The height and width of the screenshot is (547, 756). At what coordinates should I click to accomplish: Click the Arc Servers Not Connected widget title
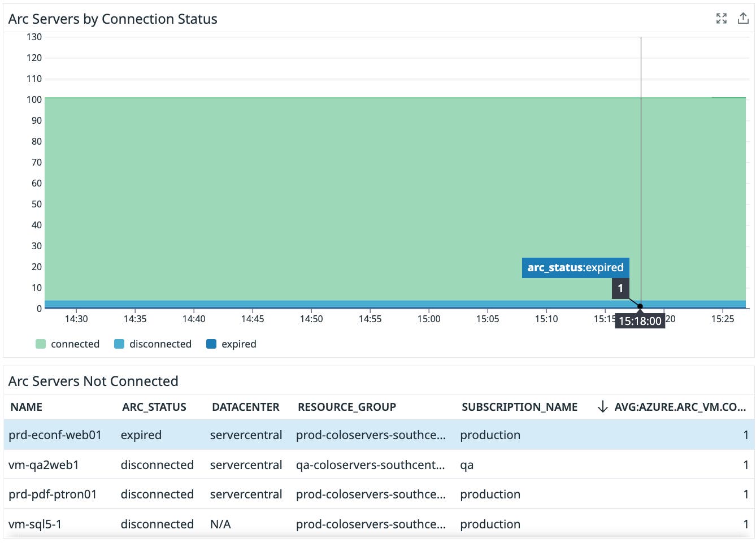(x=93, y=381)
